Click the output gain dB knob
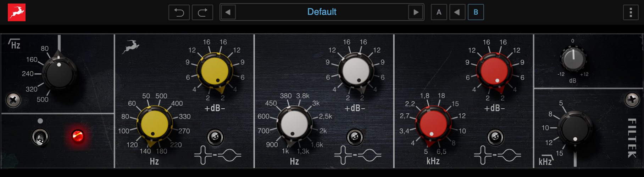The width and height of the screenshot is (644, 177). point(572,59)
